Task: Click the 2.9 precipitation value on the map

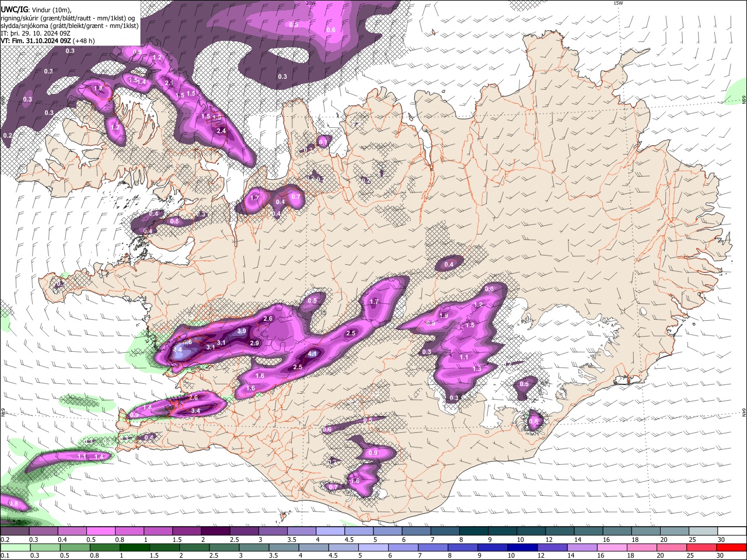Action: click(x=254, y=343)
